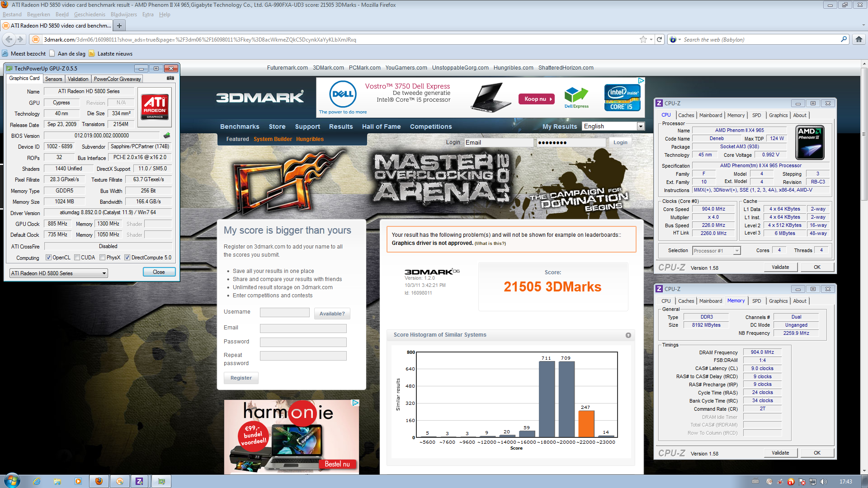Click the Firefox forward arrow
Screen dimensions: 868x488
(20, 39)
